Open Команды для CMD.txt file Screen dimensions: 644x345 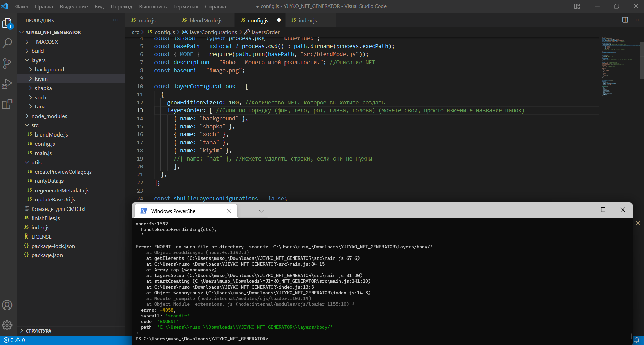click(x=71, y=209)
